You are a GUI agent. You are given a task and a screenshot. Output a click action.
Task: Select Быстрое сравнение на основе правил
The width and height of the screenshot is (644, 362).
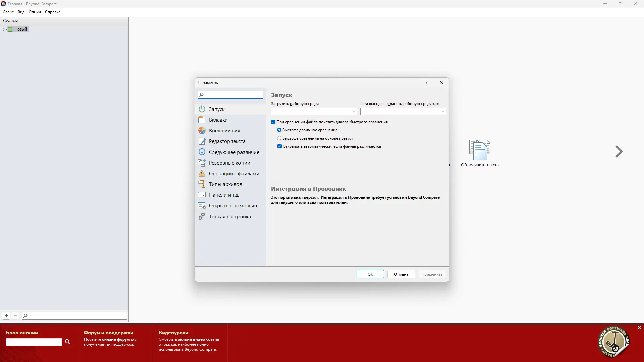click(x=279, y=138)
